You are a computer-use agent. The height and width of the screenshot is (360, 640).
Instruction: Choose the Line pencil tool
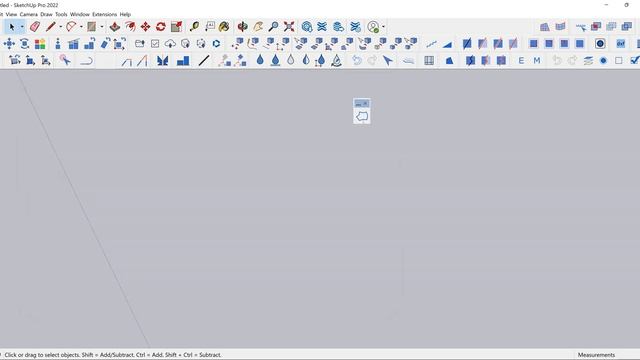[51, 27]
